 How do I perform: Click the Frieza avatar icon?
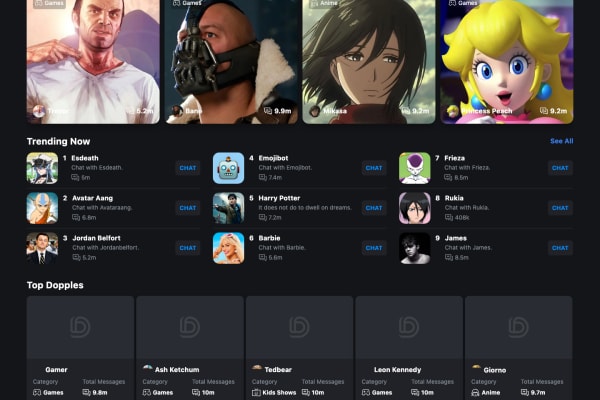[x=415, y=168]
